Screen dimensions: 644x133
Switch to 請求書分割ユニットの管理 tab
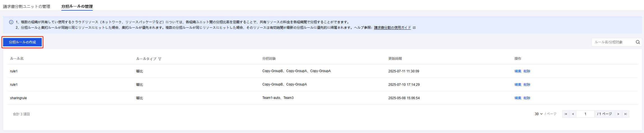[27, 6]
